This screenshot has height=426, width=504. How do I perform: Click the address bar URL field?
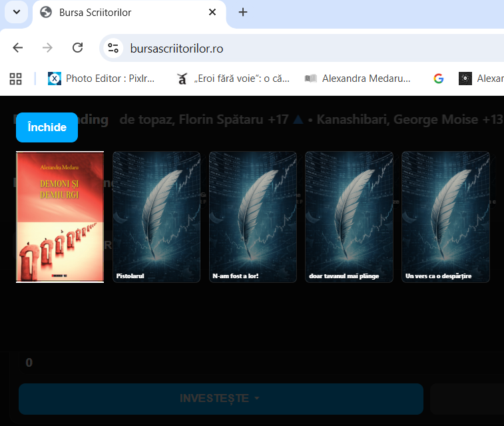tap(300, 48)
